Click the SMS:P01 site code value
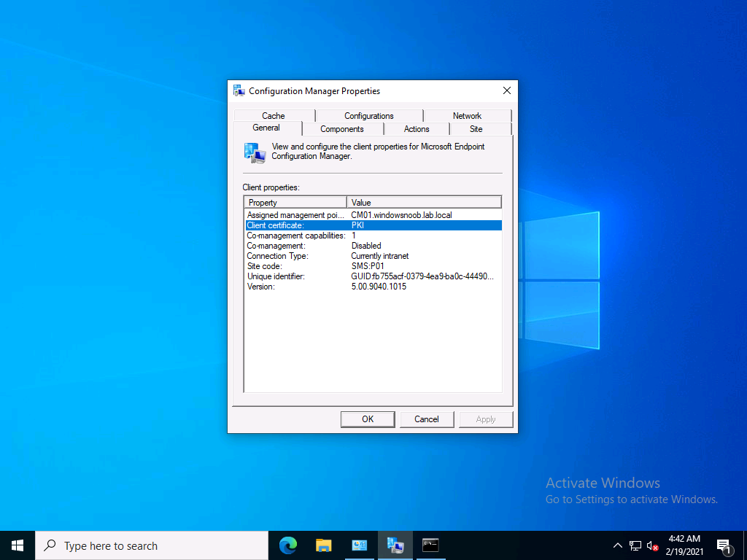Screen dimensions: 747x560 [x=368, y=266]
